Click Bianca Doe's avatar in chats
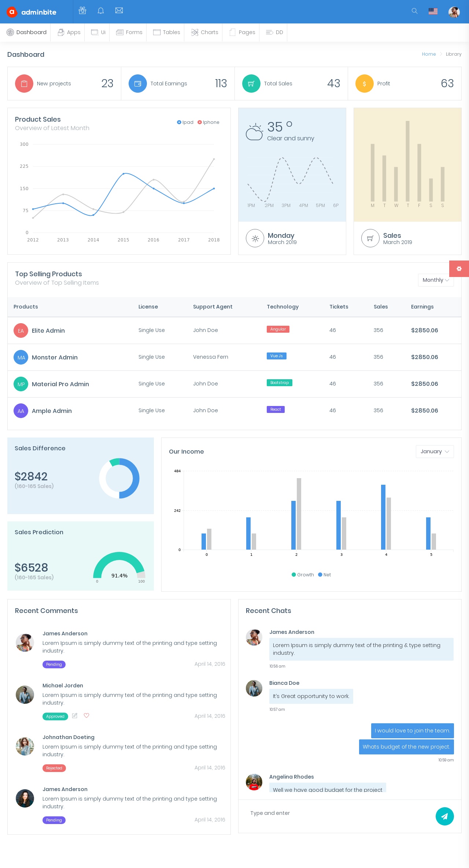Screen dimensions: 469x868 254,688
